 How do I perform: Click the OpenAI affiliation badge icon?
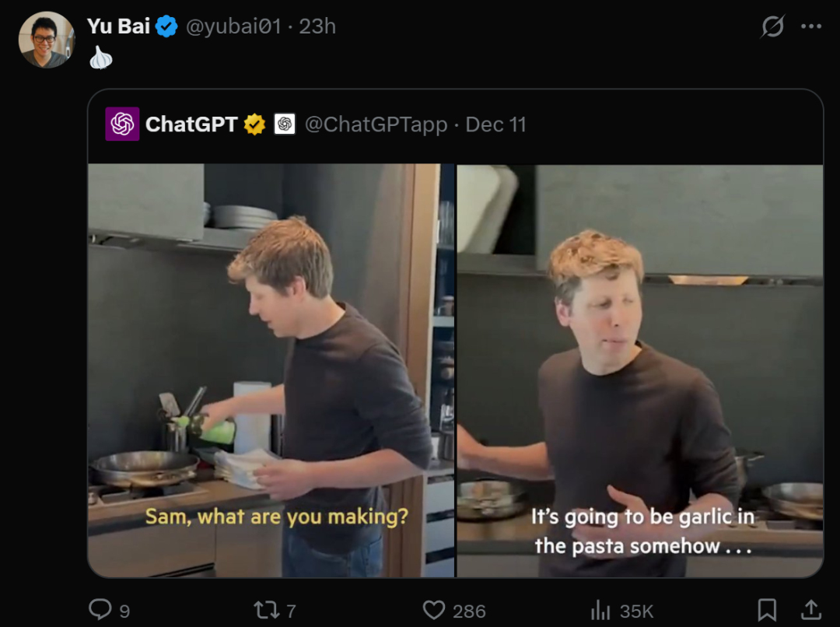[285, 124]
